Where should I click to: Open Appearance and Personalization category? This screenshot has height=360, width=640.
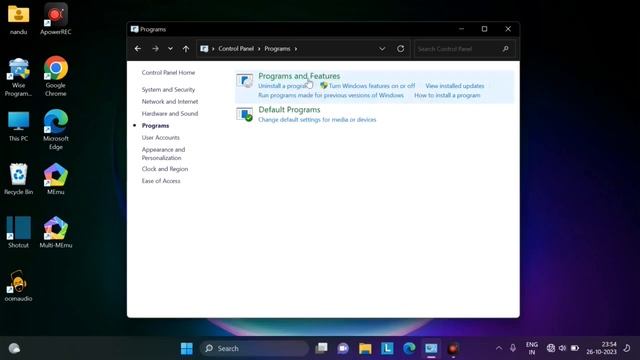pos(163,153)
